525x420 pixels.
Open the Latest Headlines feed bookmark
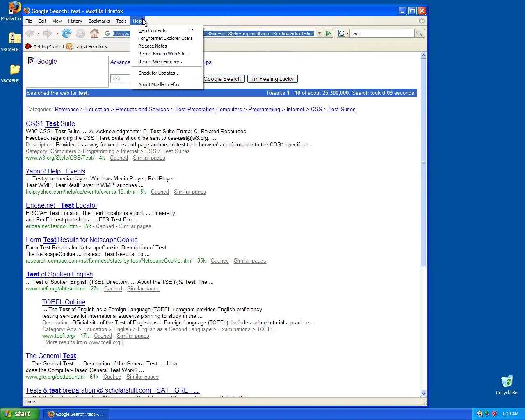click(x=87, y=47)
